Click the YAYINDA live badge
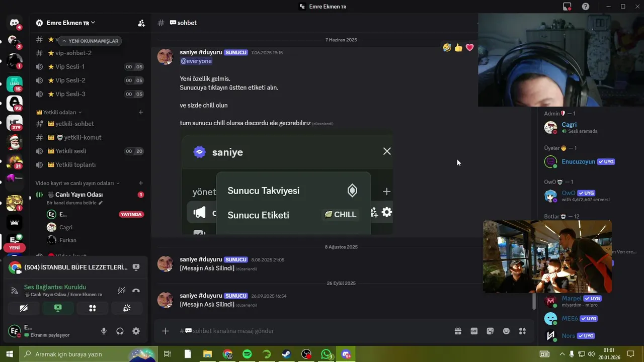 131,214
